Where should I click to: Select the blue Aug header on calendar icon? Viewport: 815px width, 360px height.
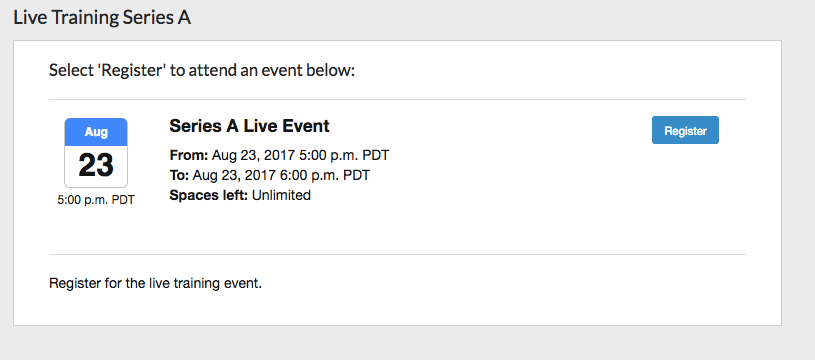[x=96, y=132]
